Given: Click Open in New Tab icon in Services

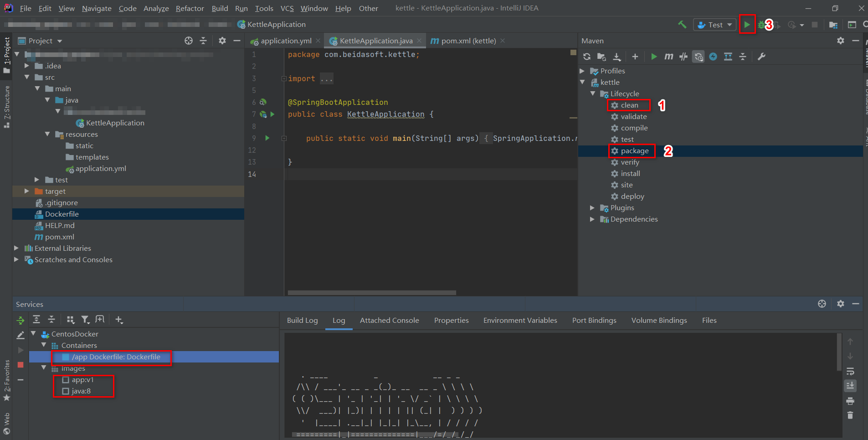Looking at the screenshot, I should pyautogui.click(x=100, y=320).
